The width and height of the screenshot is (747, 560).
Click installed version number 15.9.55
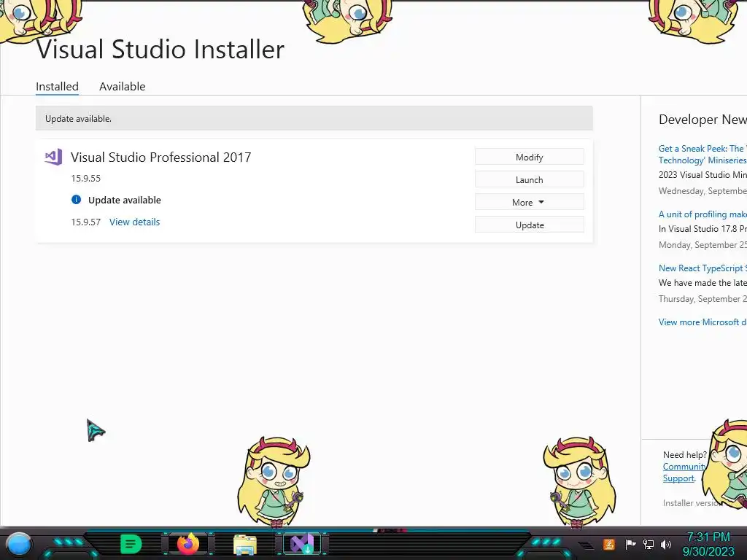[x=86, y=179]
